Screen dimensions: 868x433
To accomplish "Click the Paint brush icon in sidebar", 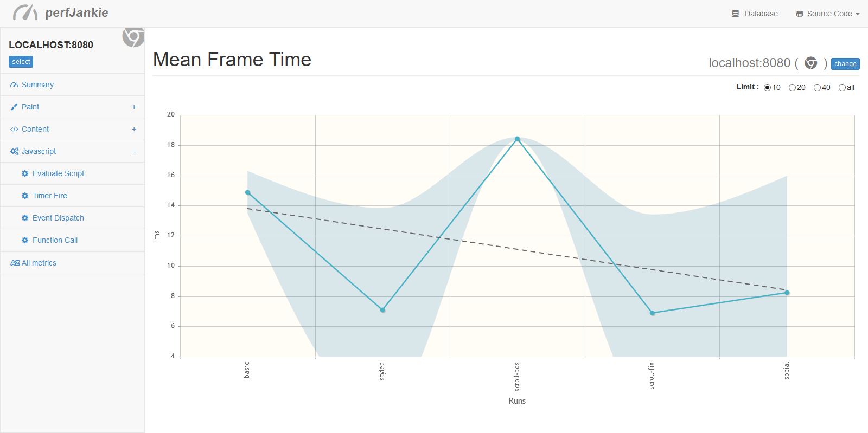I will (x=14, y=107).
